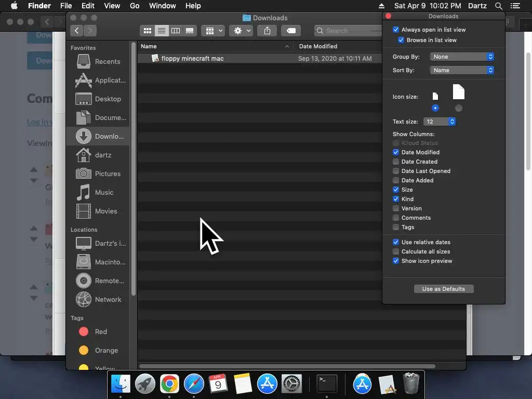Switch Finder to column view
Viewport: 532px width, 399px height.
[x=176, y=31]
